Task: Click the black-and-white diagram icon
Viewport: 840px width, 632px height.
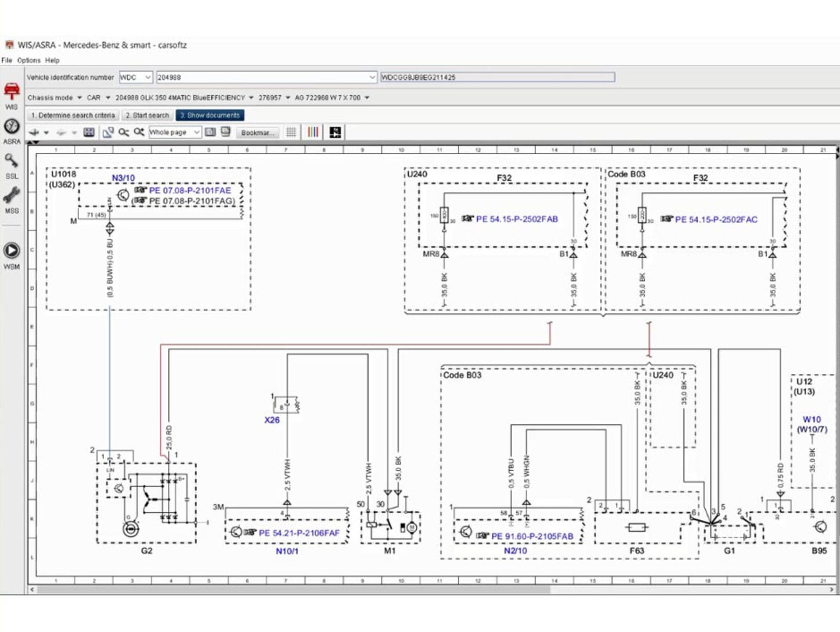Action: [x=335, y=133]
